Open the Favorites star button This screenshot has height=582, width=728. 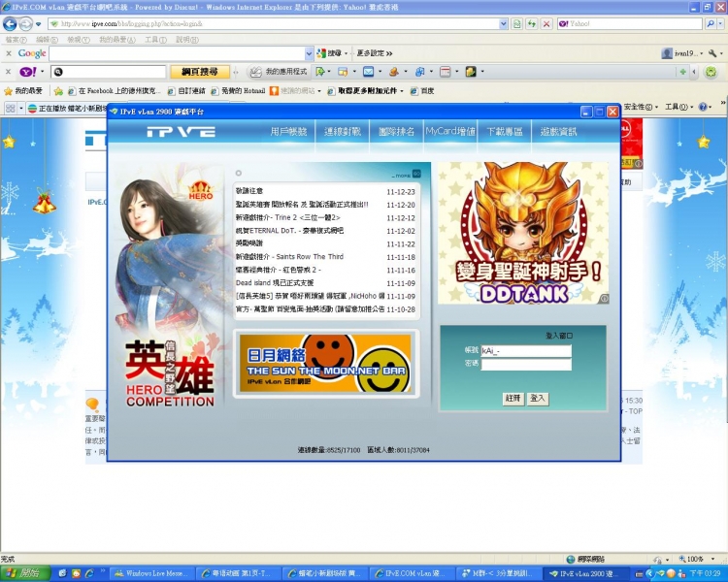pos(22,90)
